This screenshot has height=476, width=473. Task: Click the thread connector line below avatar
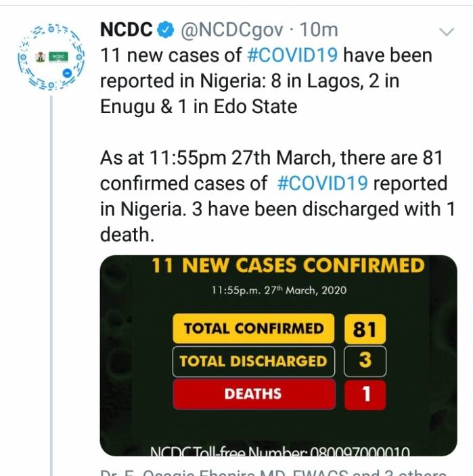pyautogui.click(x=51, y=285)
